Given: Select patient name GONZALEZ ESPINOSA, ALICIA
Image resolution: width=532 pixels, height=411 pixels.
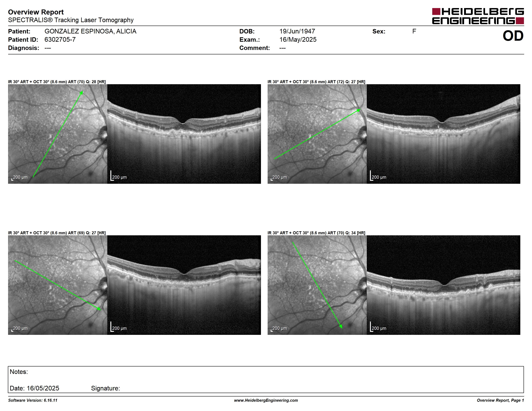Looking at the screenshot, I should click(90, 31).
